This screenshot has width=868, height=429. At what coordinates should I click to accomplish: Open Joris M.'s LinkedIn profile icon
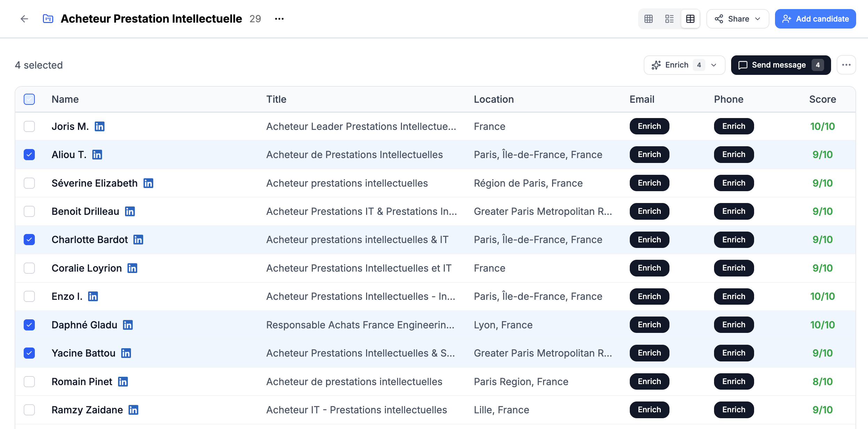pos(100,126)
